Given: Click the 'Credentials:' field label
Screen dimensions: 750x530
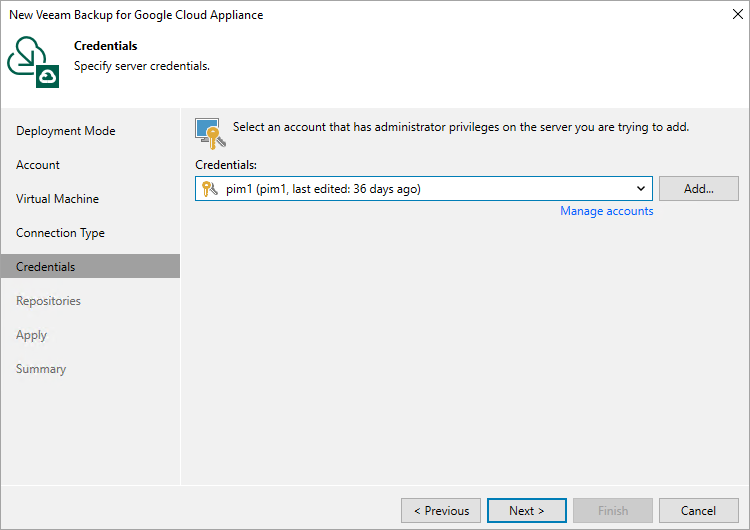Looking at the screenshot, I should coord(226,165).
